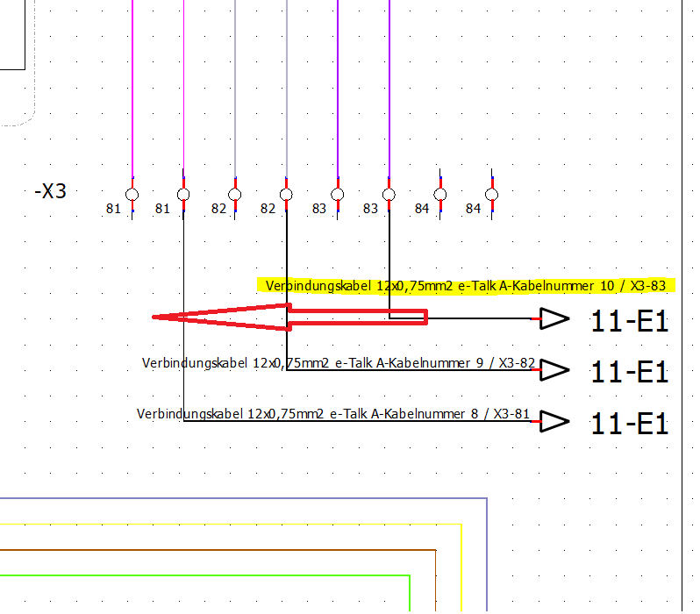Click the bottom 11-E1 reference label

pos(630,425)
